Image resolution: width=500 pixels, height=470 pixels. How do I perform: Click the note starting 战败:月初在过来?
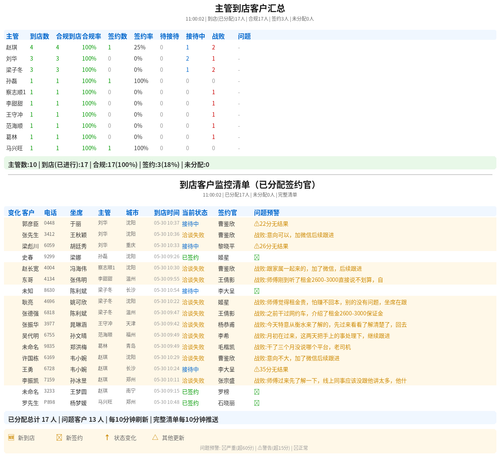(x=322, y=336)
